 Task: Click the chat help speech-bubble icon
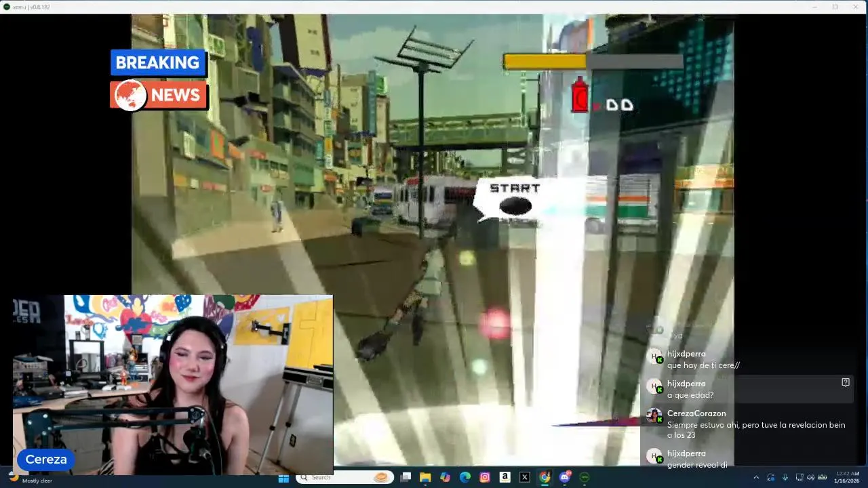(846, 382)
